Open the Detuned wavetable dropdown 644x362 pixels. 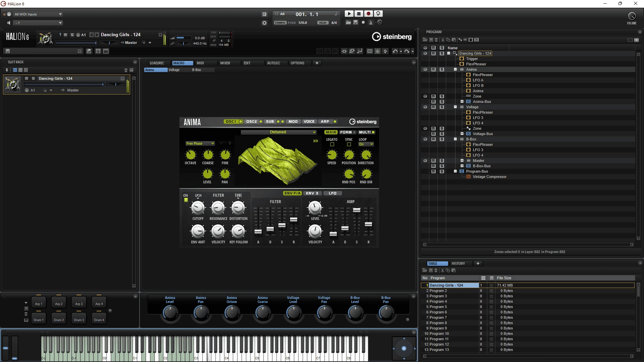pyautogui.click(x=279, y=132)
